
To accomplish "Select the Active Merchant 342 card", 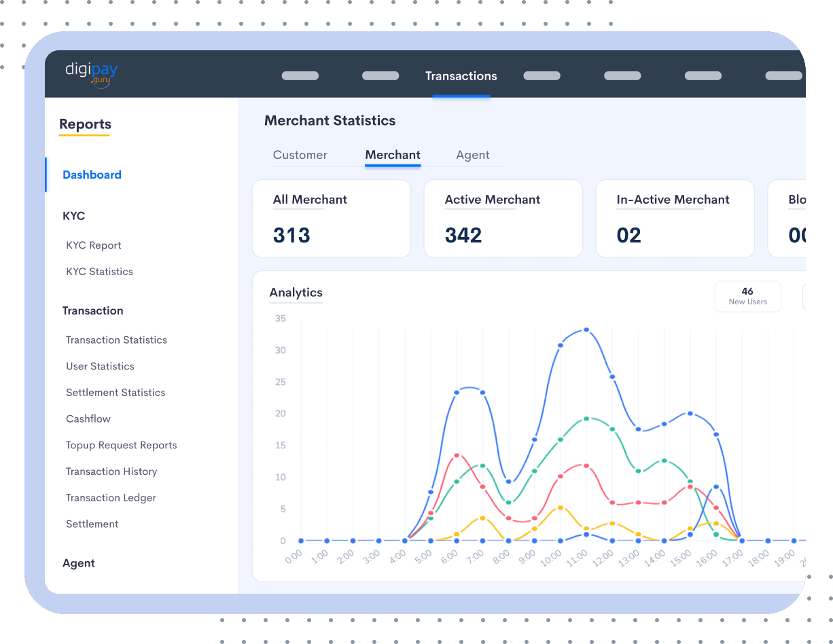I will [503, 219].
